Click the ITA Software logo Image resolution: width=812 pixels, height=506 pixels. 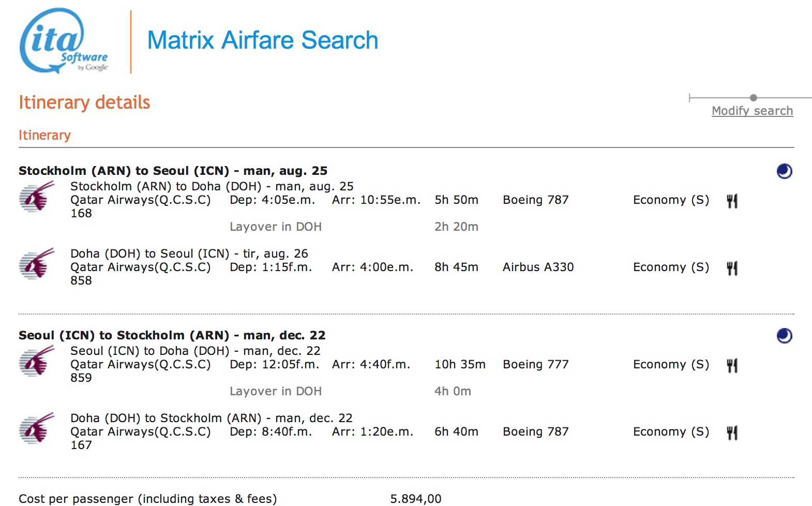pos(63,41)
